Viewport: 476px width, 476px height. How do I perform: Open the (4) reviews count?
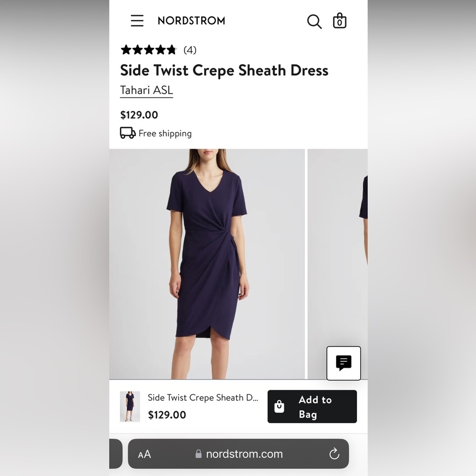(190, 50)
